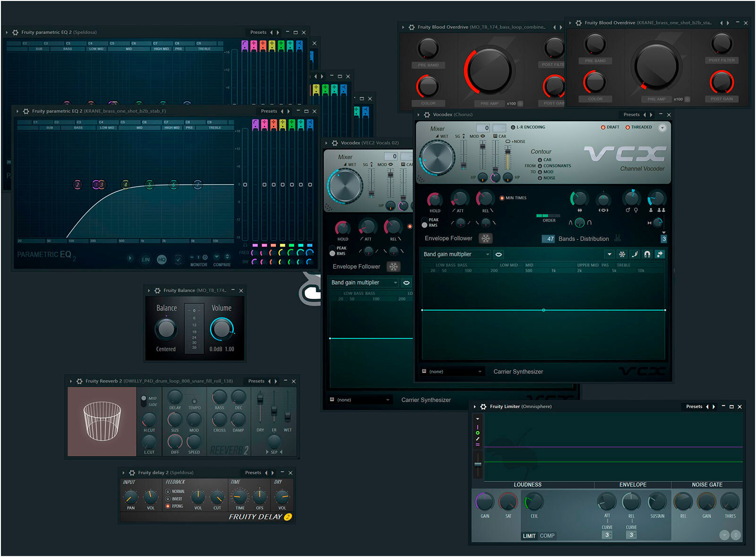This screenshot has height=557, width=756.
Task: Open Presets in the Fruity Limiter title bar
Action: coord(694,406)
